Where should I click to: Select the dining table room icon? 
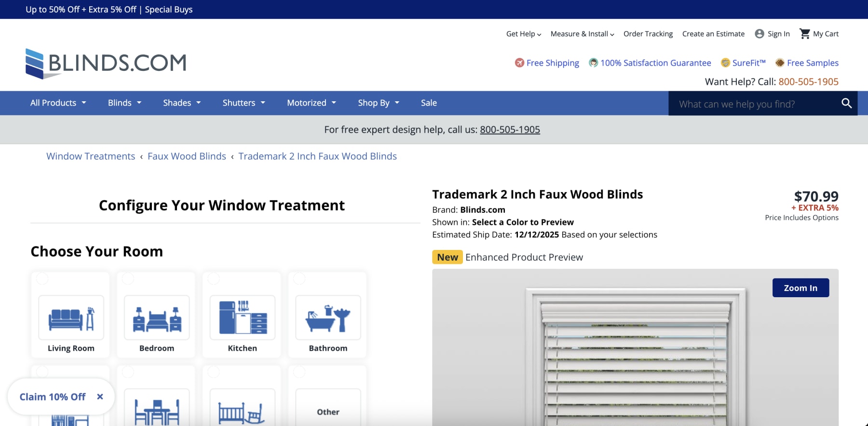tap(157, 411)
